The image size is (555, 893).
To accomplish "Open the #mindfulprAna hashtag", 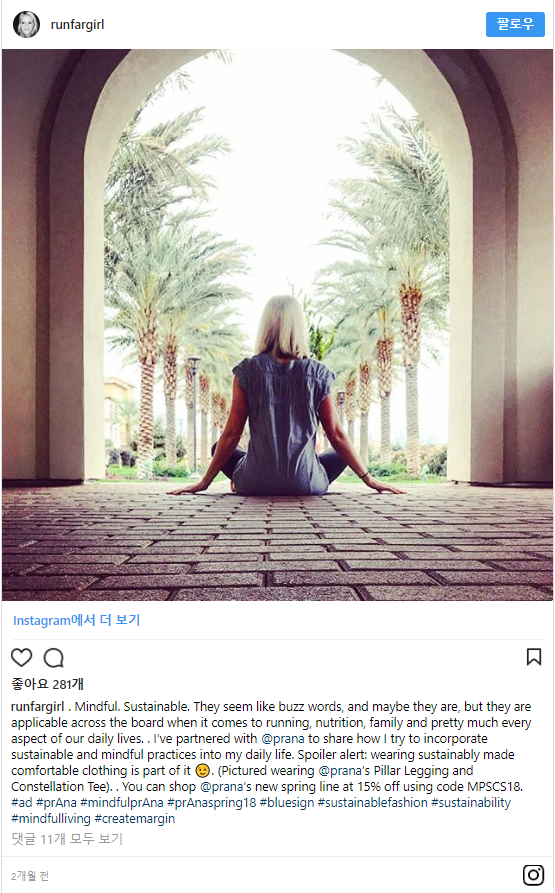I will (122, 802).
